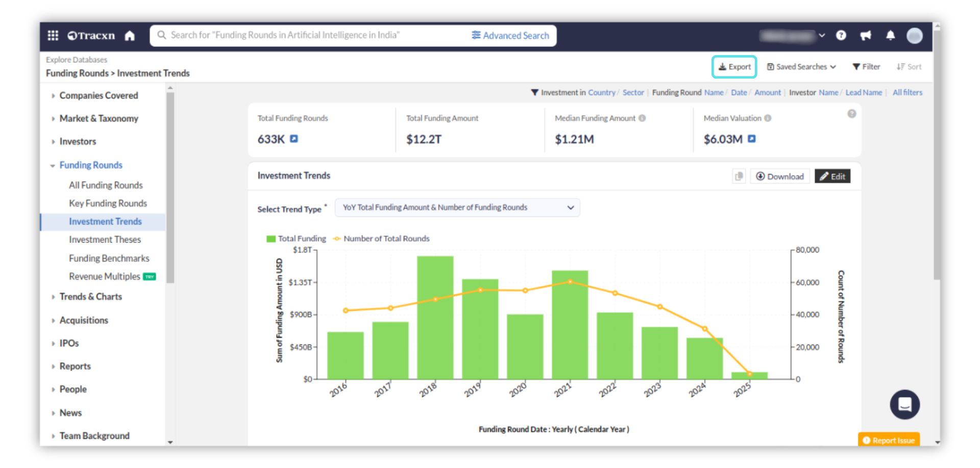Select Key Funding Rounds in sidebar
Image resolution: width=980 pixels, height=468 pixels.
(x=108, y=203)
